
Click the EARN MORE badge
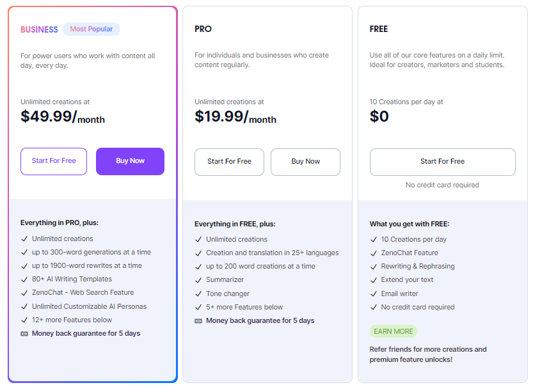[x=393, y=331]
